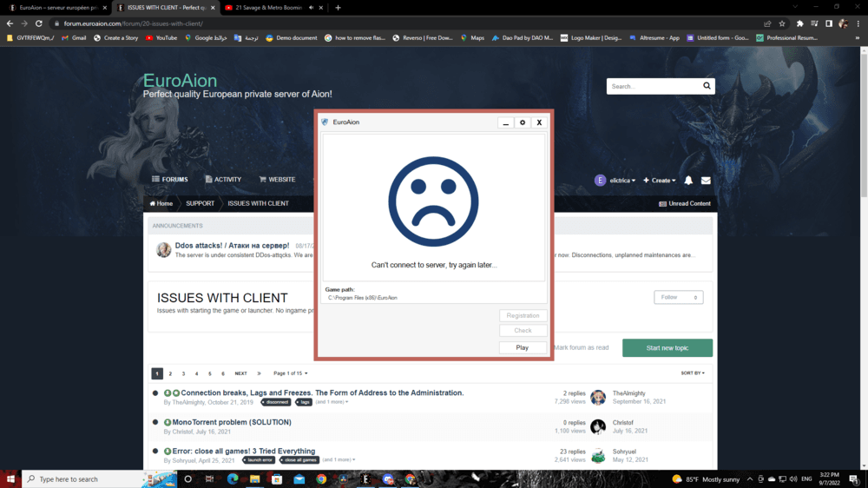
Task: Open Microsoft Edge from the taskbar
Action: click(233, 478)
